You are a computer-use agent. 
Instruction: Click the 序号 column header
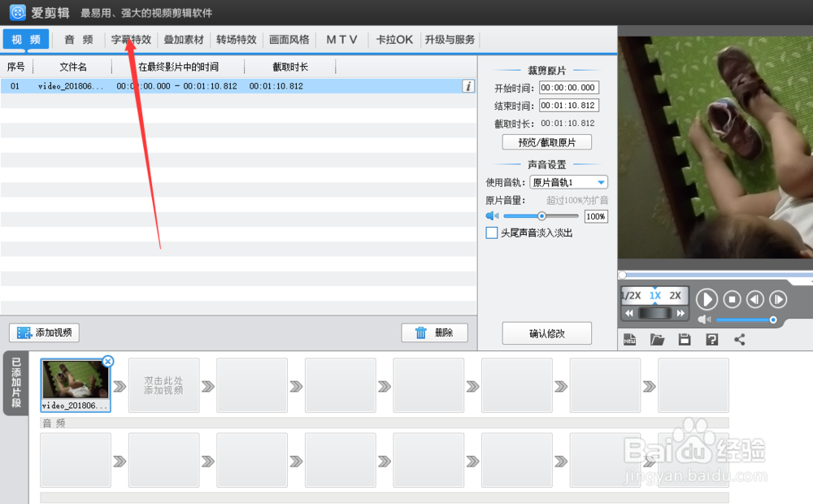pos(16,67)
